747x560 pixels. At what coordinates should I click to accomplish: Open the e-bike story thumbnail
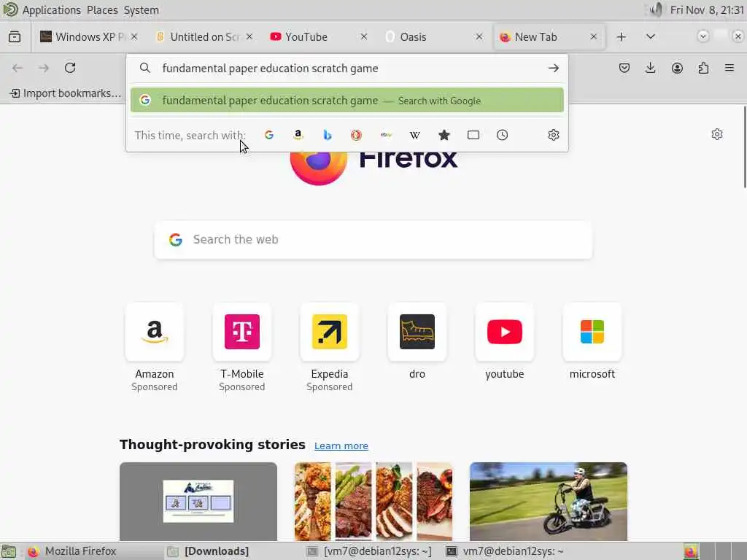click(549, 502)
